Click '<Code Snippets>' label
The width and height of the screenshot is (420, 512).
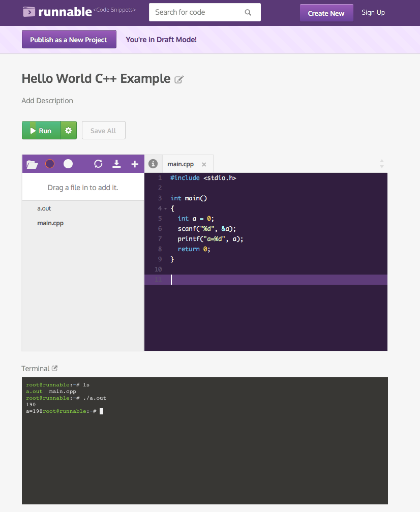(x=114, y=10)
